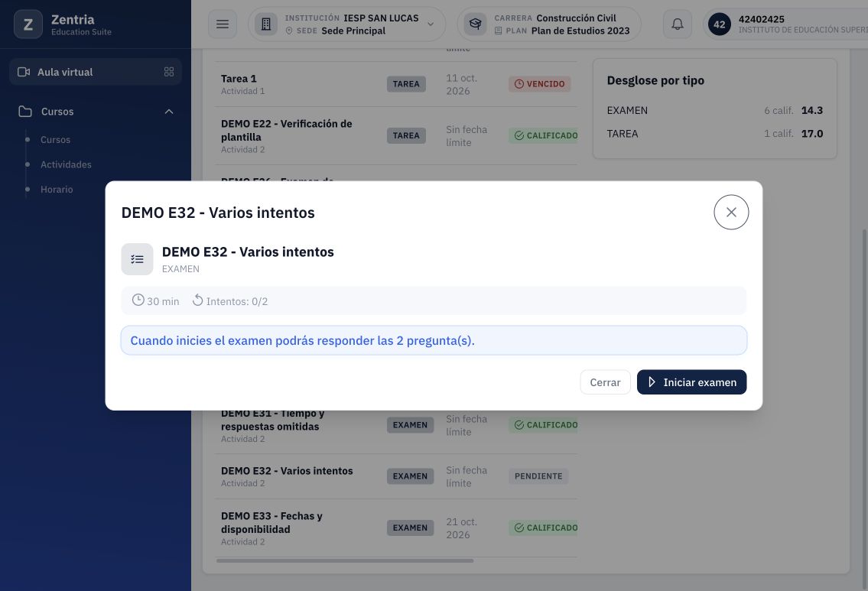
Task: Click the exam checklist icon in dialog
Action: click(x=138, y=259)
